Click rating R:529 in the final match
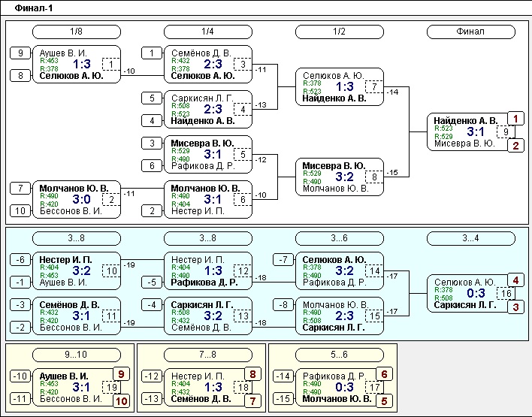The image size is (532, 417). pyautogui.click(x=443, y=137)
